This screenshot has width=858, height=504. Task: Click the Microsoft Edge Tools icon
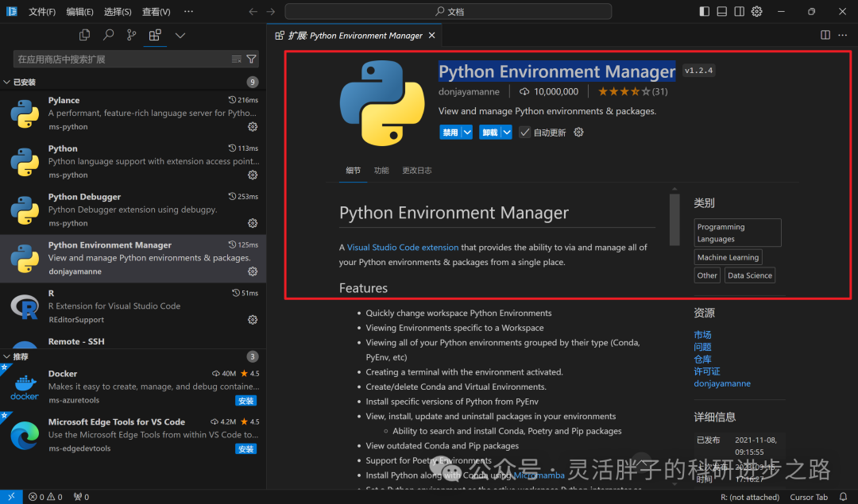(x=25, y=435)
